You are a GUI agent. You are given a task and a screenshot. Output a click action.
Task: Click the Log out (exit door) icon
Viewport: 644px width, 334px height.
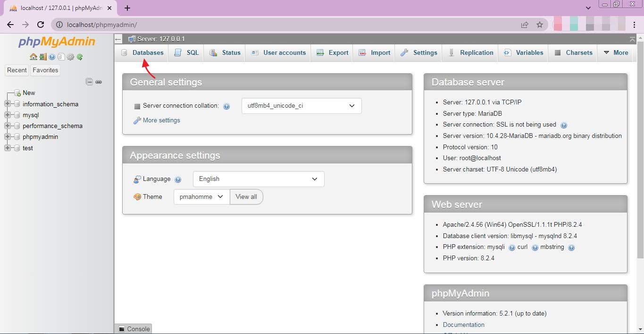[43, 57]
